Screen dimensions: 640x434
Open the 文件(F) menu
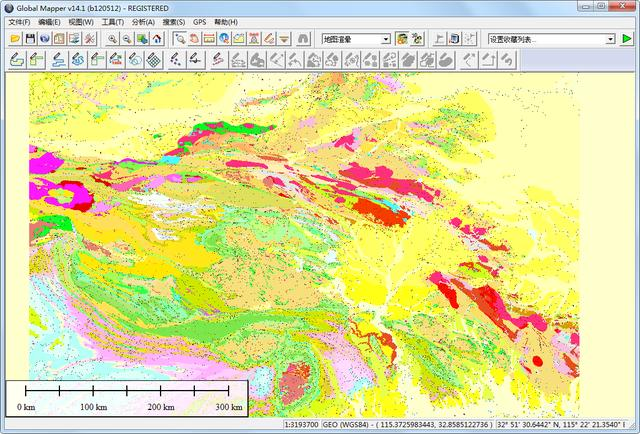(19, 22)
